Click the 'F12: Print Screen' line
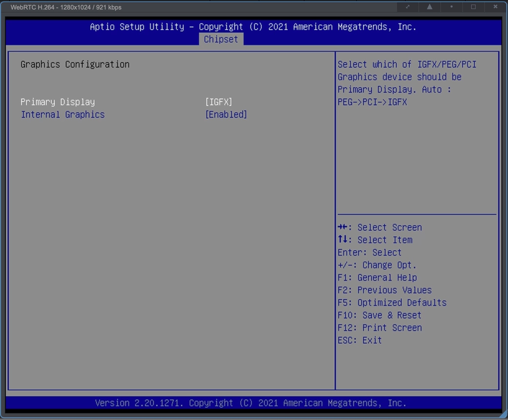The height and width of the screenshot is (420, 508). click(380, 328)
